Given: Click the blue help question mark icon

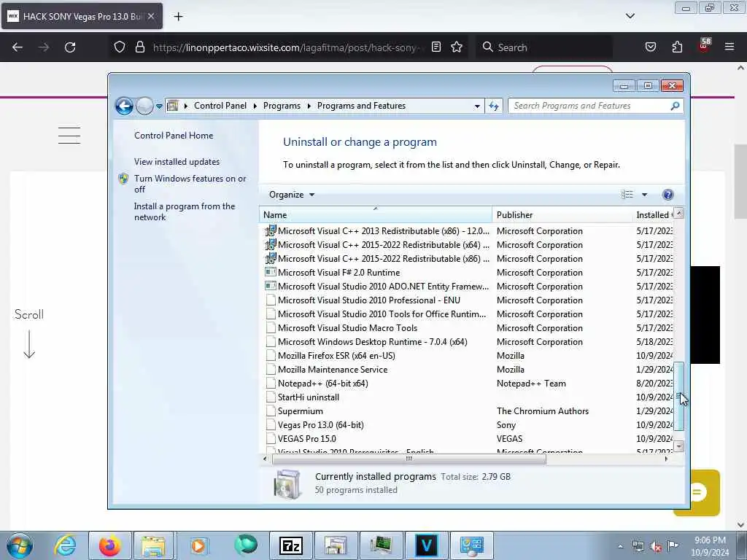Looking at the screenshot, I should coord(668,194).
